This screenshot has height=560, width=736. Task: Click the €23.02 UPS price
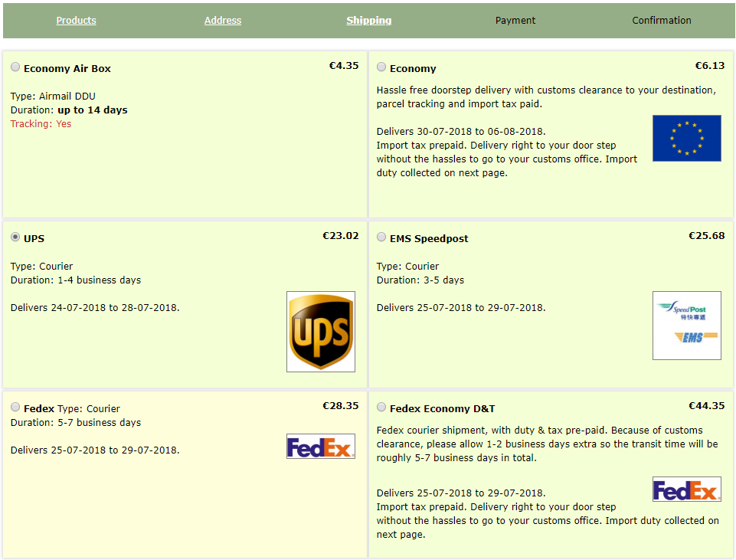340,236
